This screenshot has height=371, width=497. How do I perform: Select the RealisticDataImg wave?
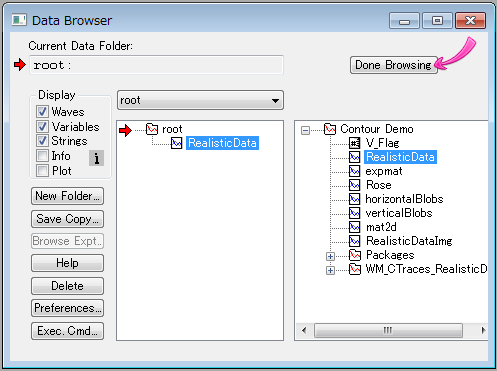coord(409,241)
